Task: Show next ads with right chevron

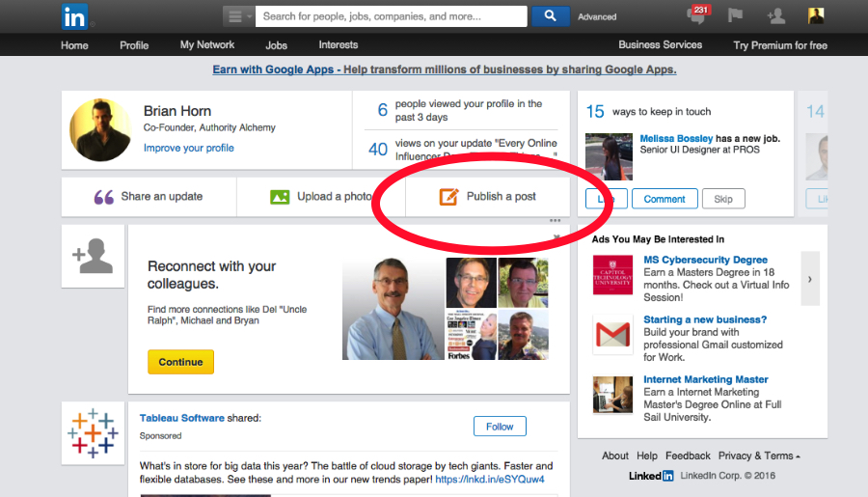Action: pyautogui.click(x=810, y=279)
